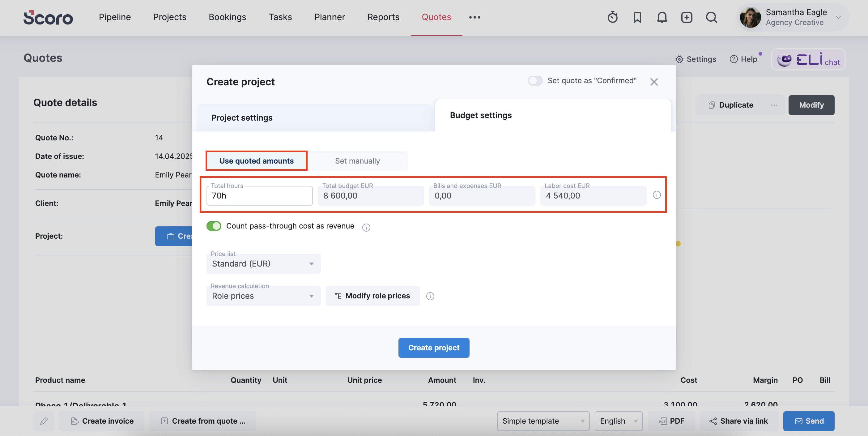
Task: Select Use quoted amounts option
Action: [257, 161]
